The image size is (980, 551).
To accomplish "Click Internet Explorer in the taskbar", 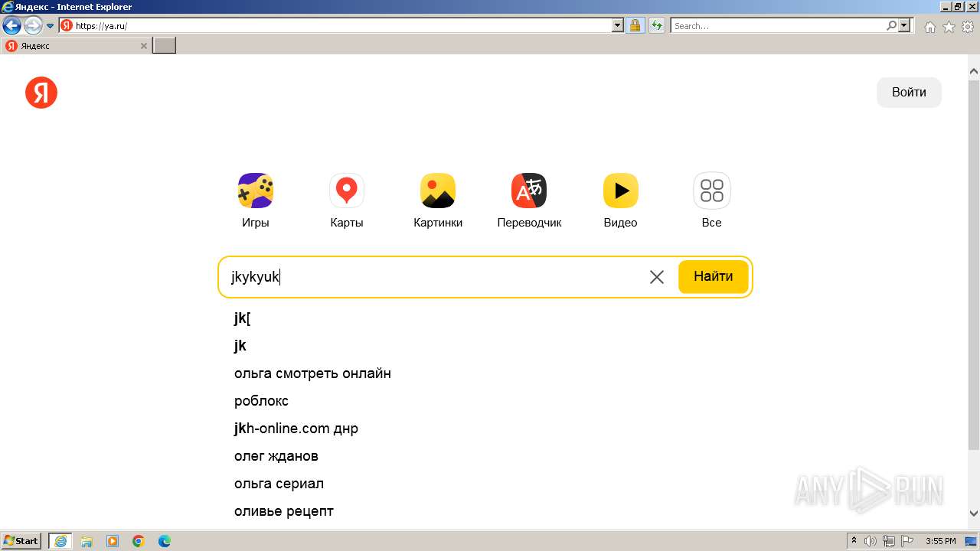I will 60,541.
